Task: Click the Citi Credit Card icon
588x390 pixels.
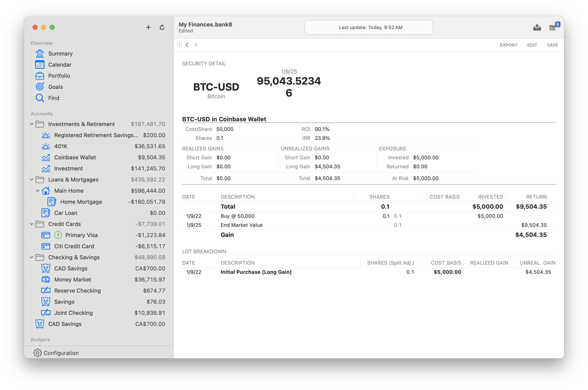Action: pyautogui.click(x=46, y=246)
